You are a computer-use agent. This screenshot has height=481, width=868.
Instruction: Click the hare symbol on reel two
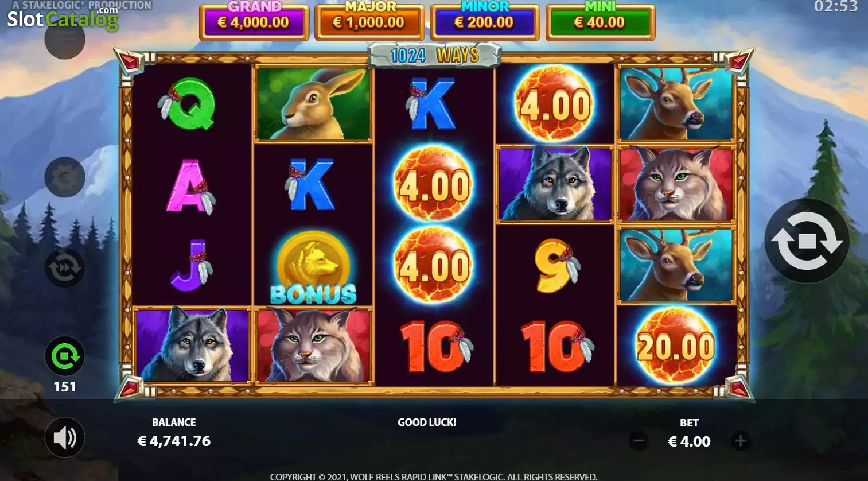click(313, 104)
